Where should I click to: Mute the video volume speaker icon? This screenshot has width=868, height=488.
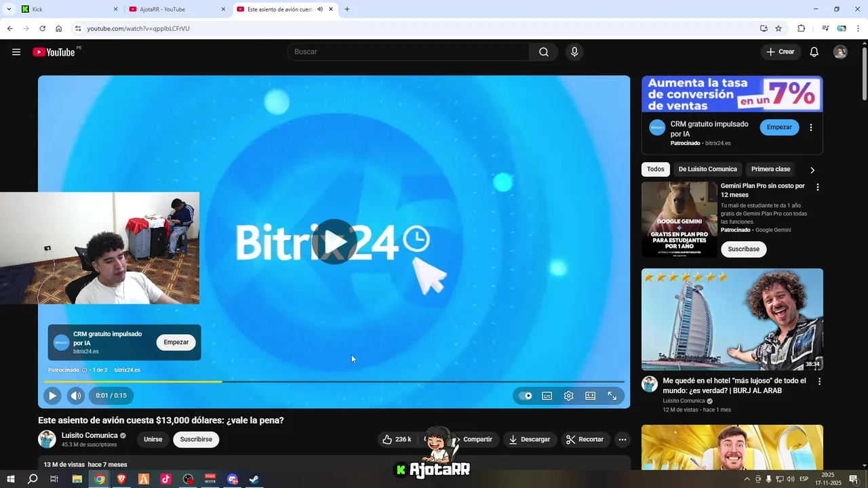coord(76,396)
